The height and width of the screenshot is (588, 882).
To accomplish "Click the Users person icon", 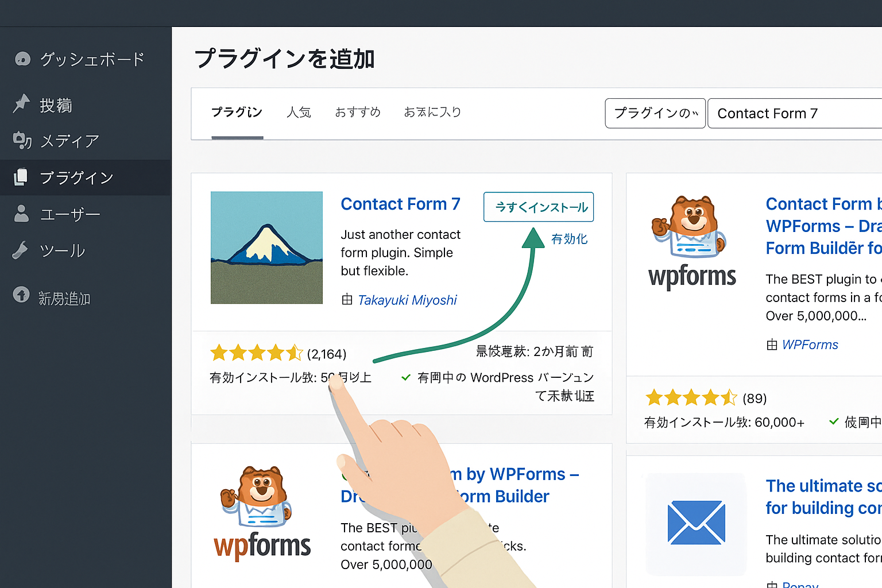I will pyautogui.click(x=21, y=213).
